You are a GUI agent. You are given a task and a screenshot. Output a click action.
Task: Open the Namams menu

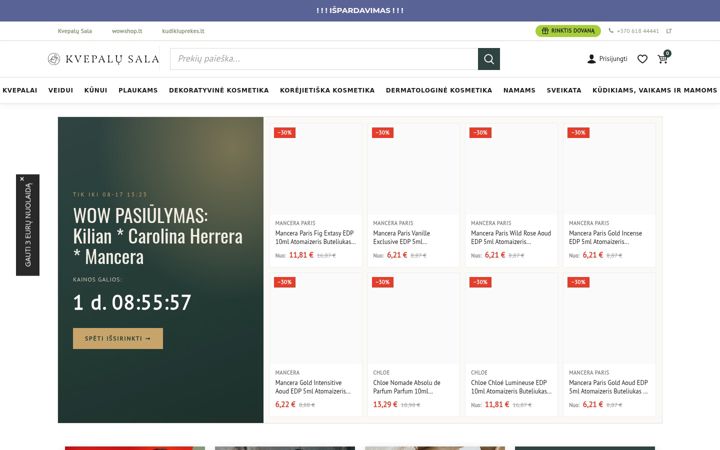(x=519, y=90)
